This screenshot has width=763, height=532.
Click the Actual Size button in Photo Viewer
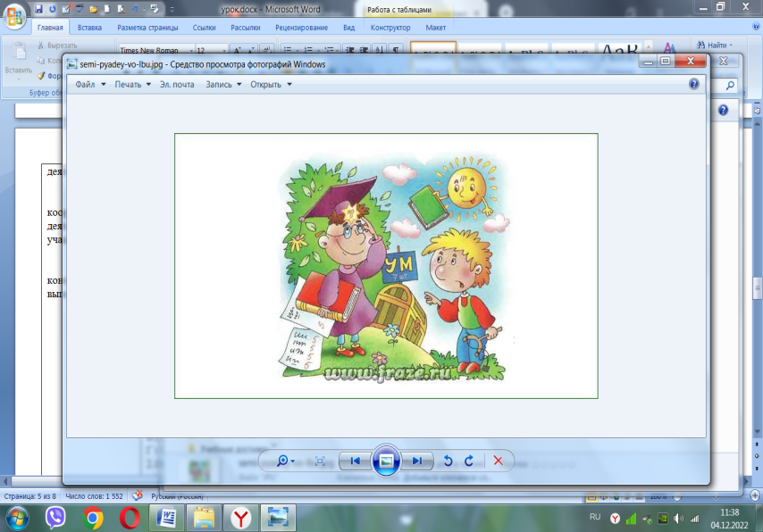[x=320, y=461]
